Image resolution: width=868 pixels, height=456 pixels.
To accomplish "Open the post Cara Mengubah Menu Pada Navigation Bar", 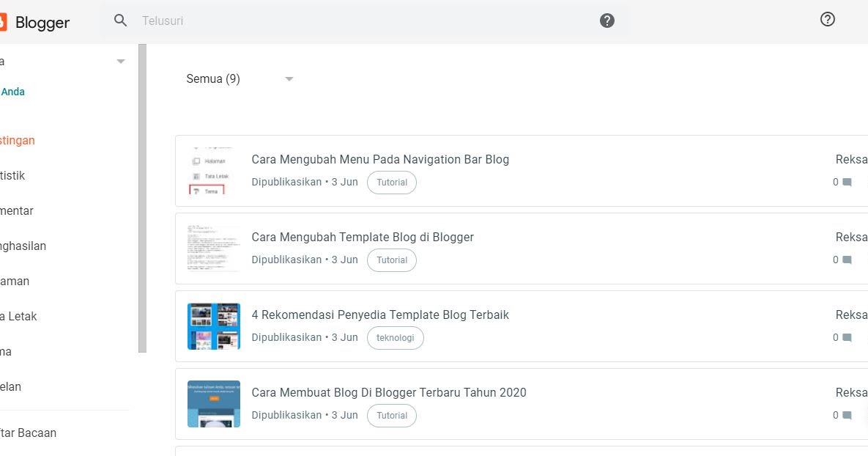I will (382, 159).
